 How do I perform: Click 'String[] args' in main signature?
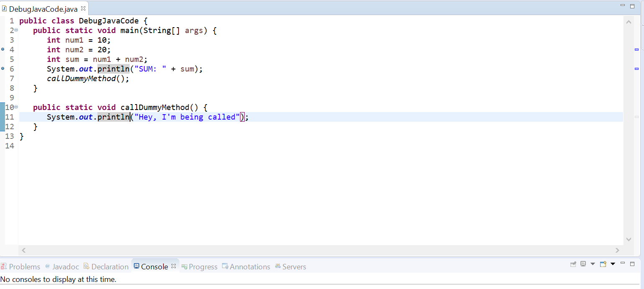pos(173,31)
